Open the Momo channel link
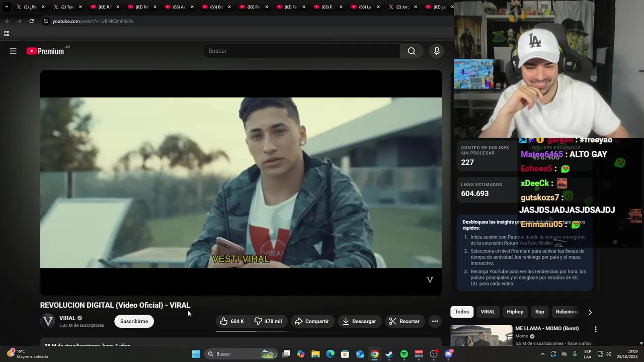 [522, 336]
